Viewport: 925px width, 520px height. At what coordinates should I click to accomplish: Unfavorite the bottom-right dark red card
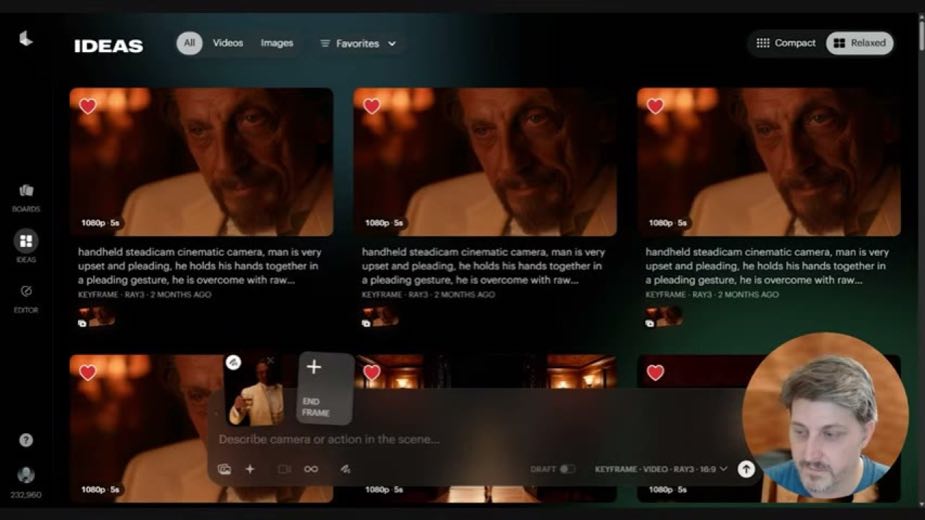coord(655,372)
